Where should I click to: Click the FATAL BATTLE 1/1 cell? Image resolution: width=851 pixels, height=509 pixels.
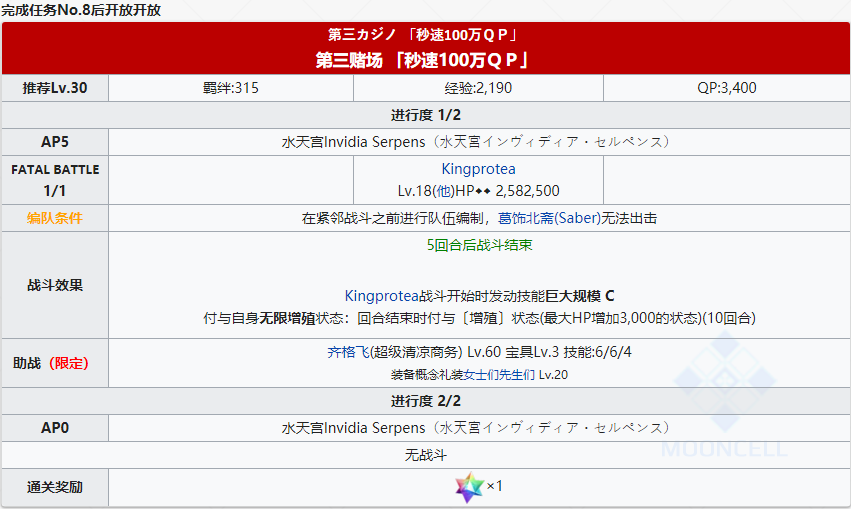click(55, 180)
